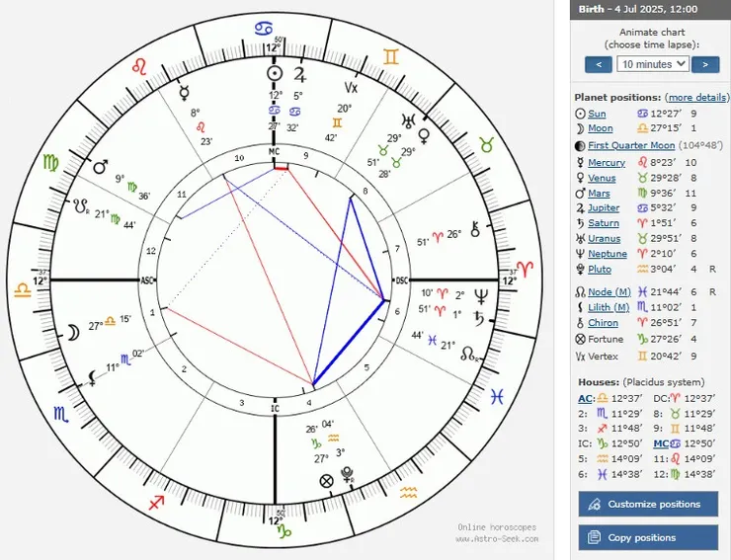Click the red Sagittarius zodiac sign on wheel

156,502
